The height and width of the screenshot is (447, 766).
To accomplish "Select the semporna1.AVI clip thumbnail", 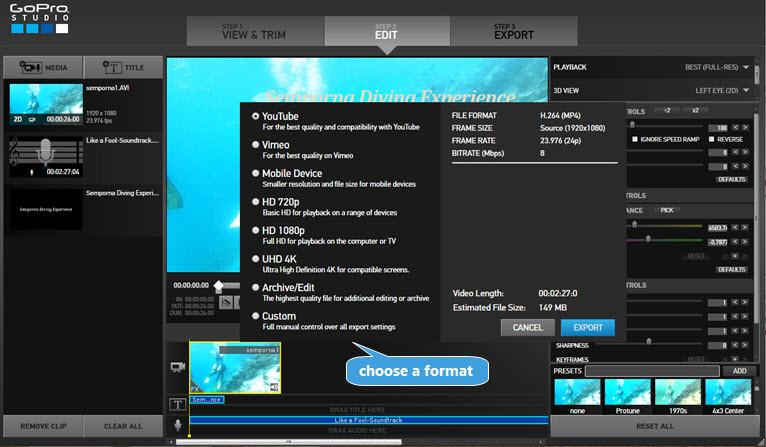I will pos(46,105).
